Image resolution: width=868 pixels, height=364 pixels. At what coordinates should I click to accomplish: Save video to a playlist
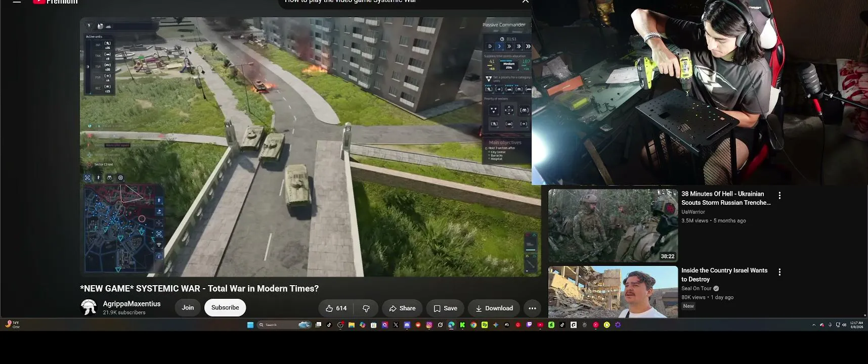(445, 308)
